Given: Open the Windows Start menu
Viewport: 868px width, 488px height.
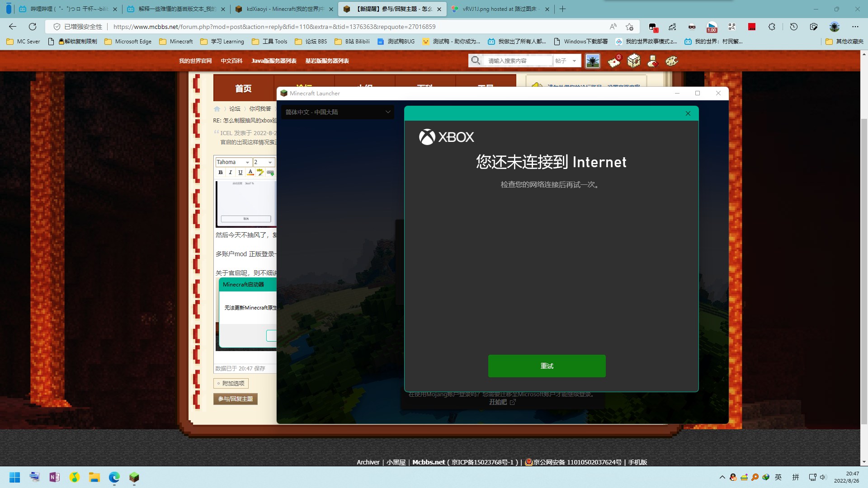Looking at the screenshot, I should click(x=14, y=477).
